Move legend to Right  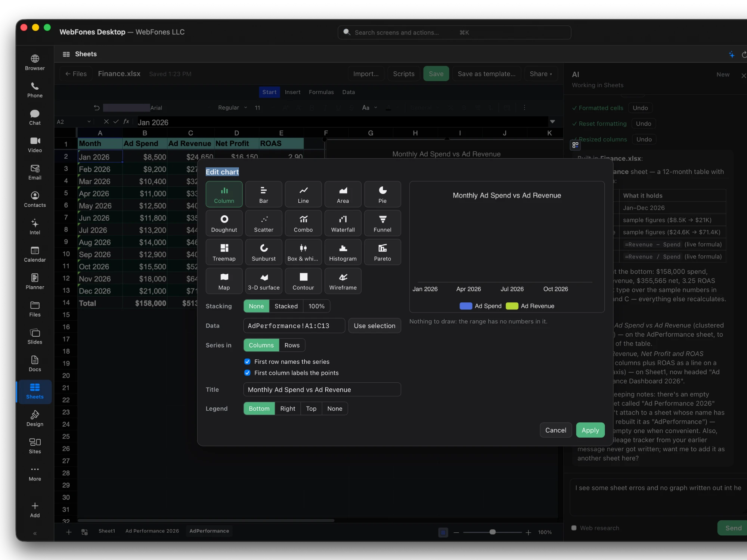[287, 408]
